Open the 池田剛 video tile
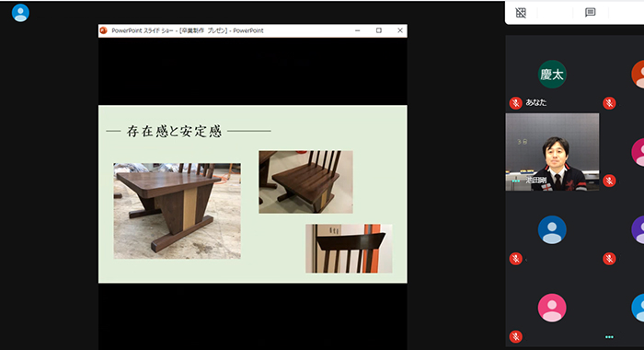Viewport: 644px width, 350px height. point(552,152)
